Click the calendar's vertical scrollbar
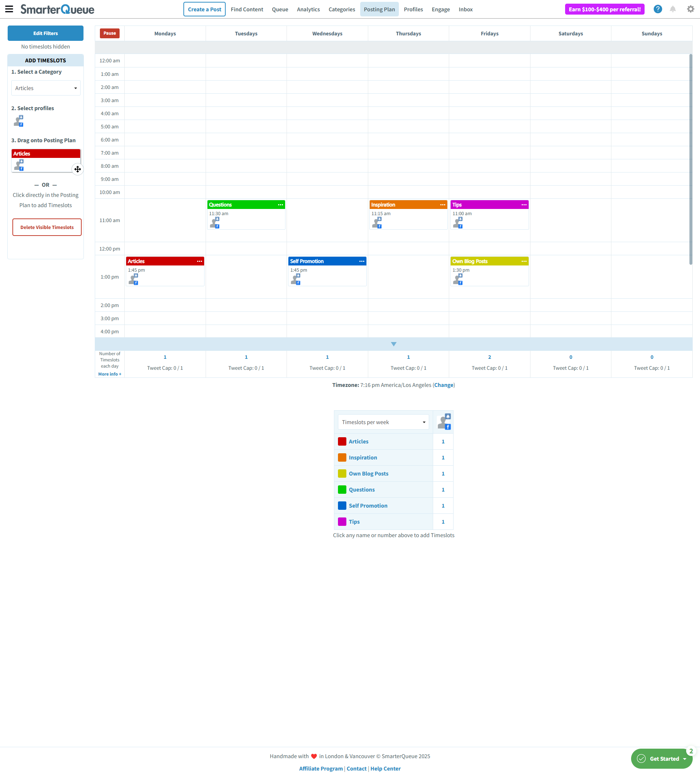The height and width of the screenshot is (776, 700). click(691, 159)
